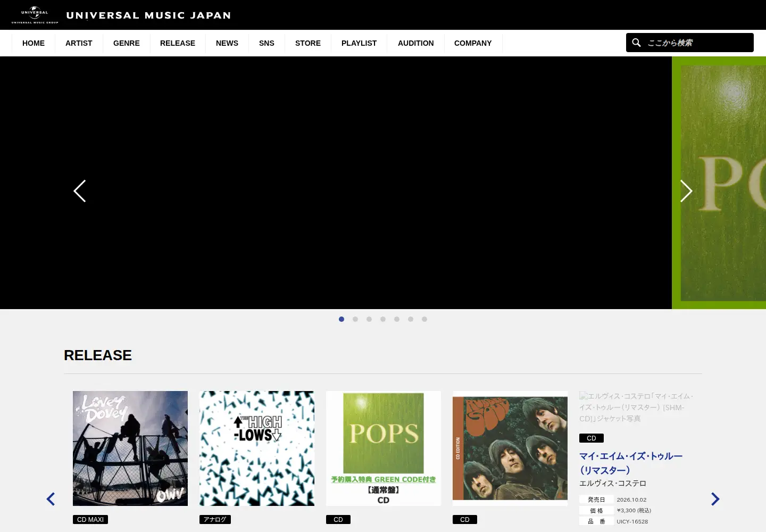Image resolution: width=766 pixels, height=532 pixels.
Task: Open the STORE menu item
Action: 308,43
